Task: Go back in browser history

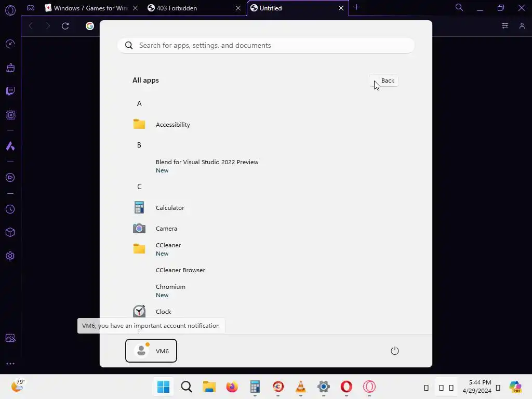Action: pos(31,26)
